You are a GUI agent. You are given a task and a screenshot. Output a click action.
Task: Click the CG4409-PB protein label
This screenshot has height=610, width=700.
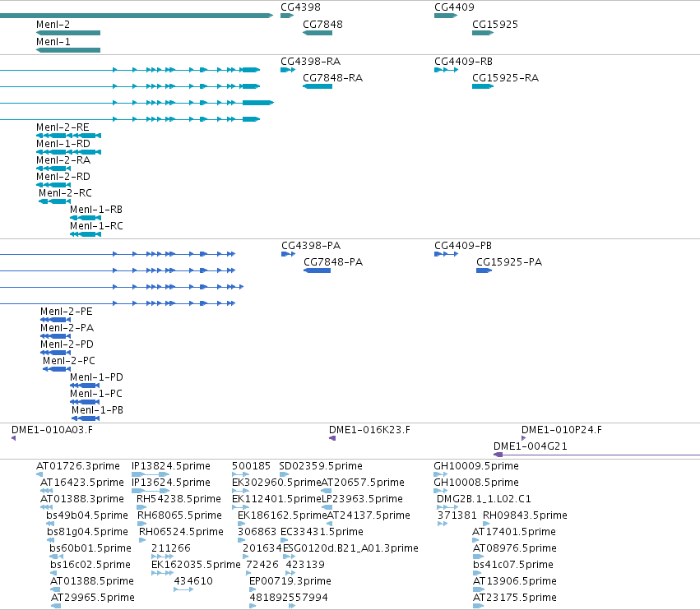463,246
